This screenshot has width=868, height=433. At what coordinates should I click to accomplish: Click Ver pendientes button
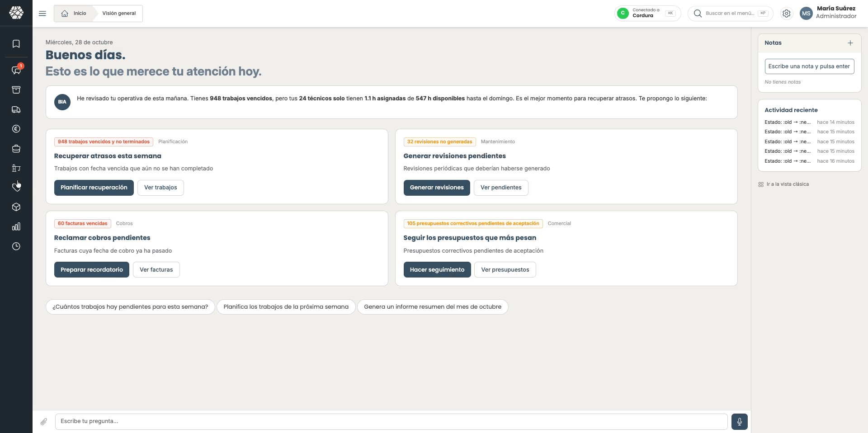click(x=501, y=188)
